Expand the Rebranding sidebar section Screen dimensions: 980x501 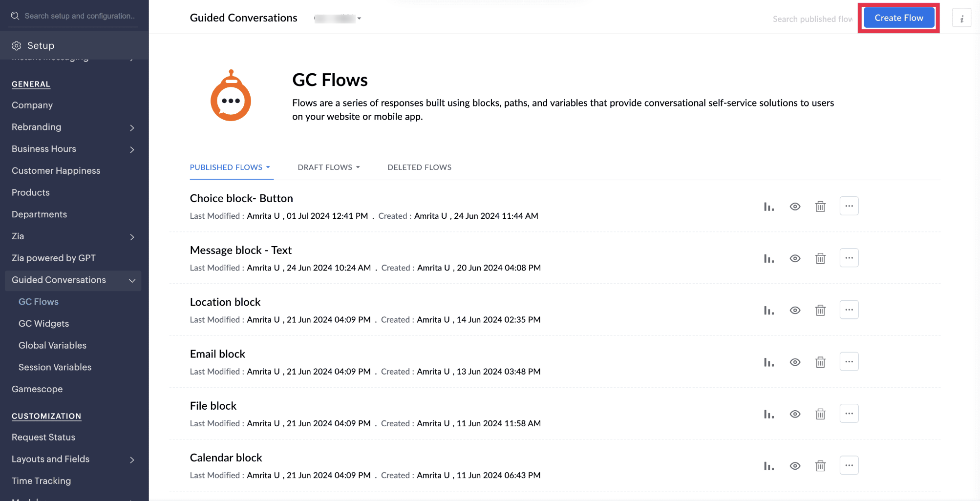[x=132, y=127]
